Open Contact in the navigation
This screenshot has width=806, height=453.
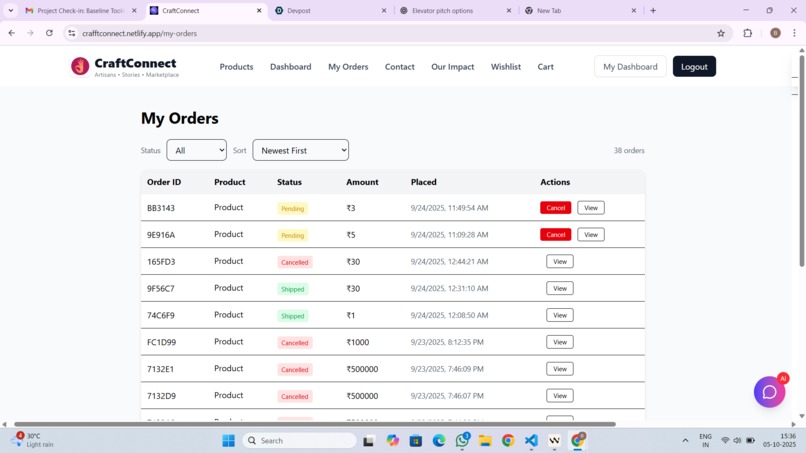[399, 67]
